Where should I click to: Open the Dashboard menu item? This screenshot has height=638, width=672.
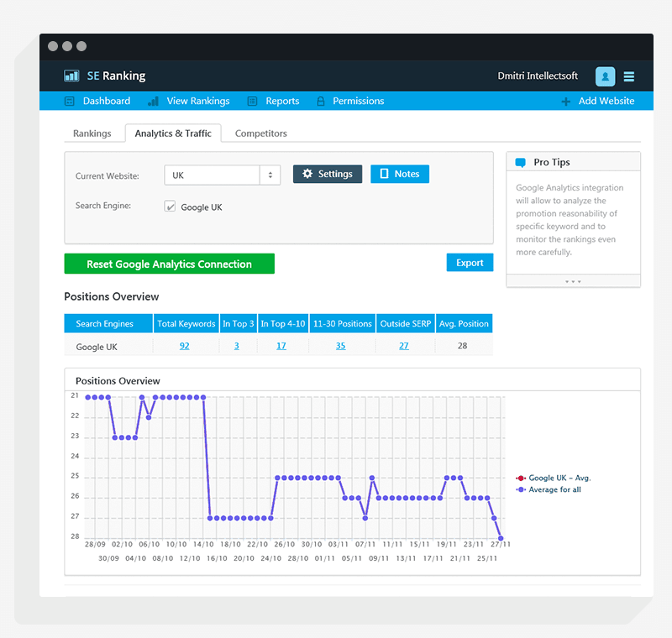[107, 101]
